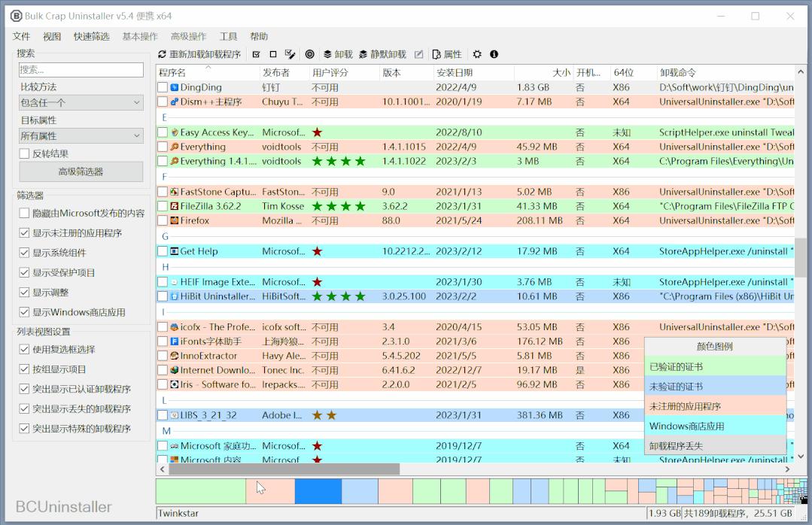812x525 pixels.
Task: Toggle the checkbox next to Firefox
Action: (x=163, y=220)
